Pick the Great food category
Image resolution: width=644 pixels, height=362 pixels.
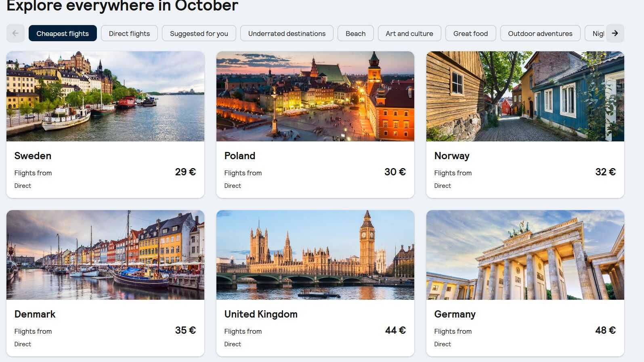click(470, 34)
